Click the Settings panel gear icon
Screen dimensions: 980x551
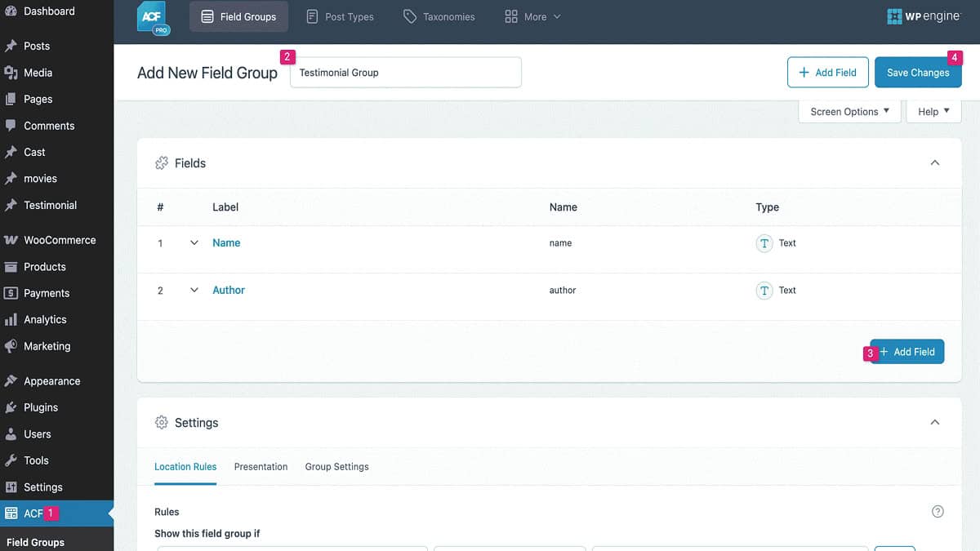coord(162,423)
